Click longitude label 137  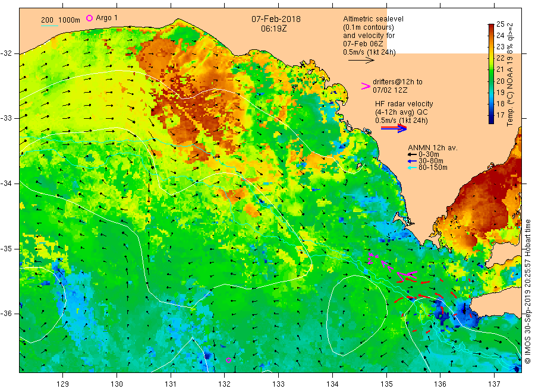[x=494, y=384]
